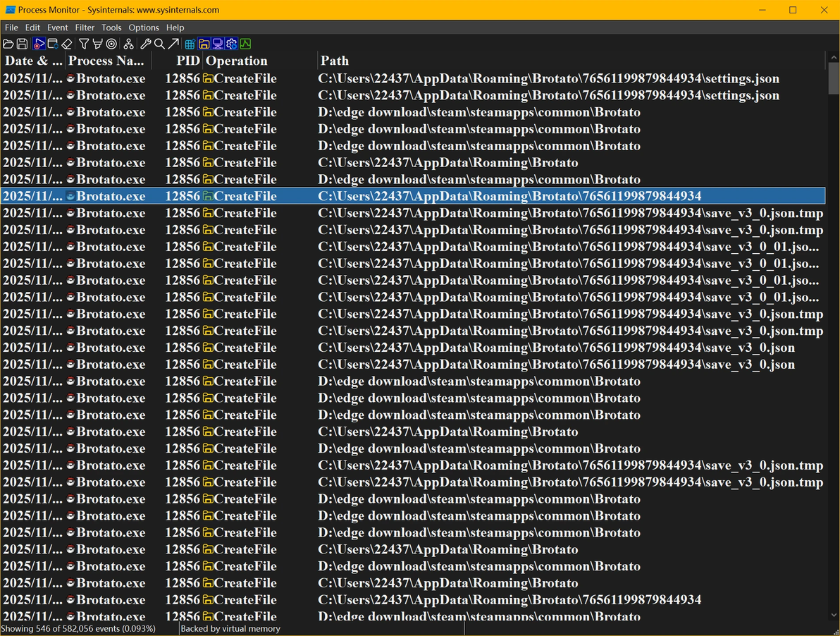840x636 pixels.
Task: Open Find with magnifier icon
Action: (x=159, y=44)
